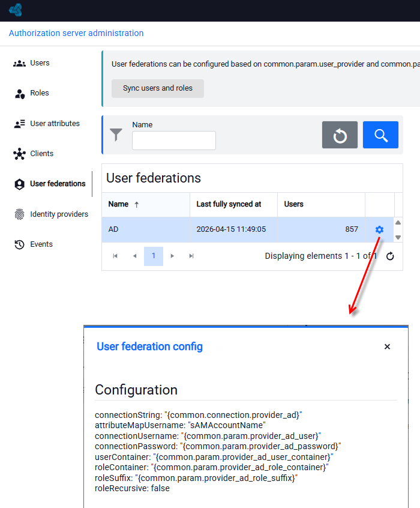Reset the filter with gray reset button
Screen dimensions: 420x508
(x=340, y=135)
